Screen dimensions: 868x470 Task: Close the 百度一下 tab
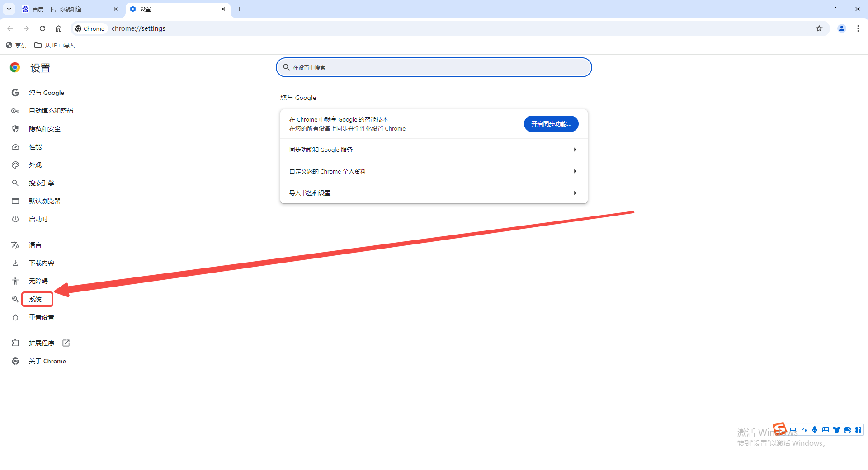(x=116, y=9)
